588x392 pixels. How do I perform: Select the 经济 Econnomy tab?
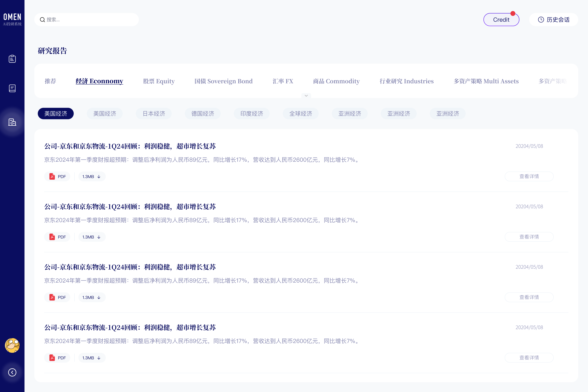(x=99, y=81)
